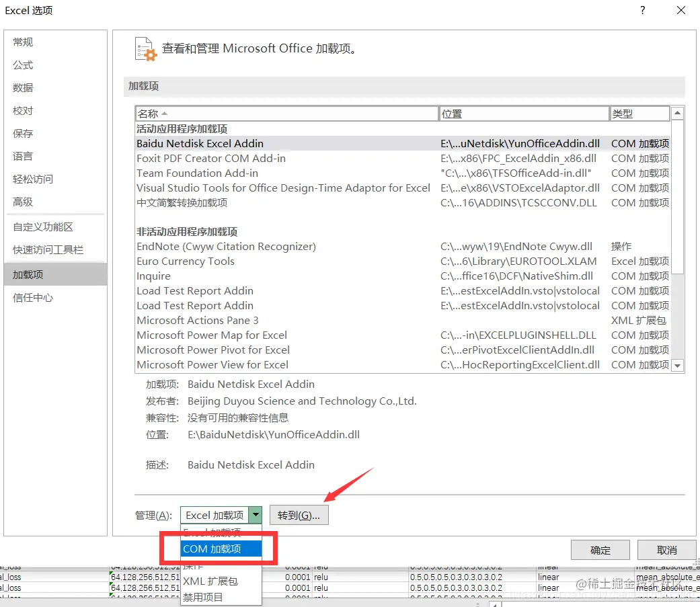Sort add-ins by 类型 column header
Image resolution: width=700 pixels, height=607 pixels.
pos(639,114)
